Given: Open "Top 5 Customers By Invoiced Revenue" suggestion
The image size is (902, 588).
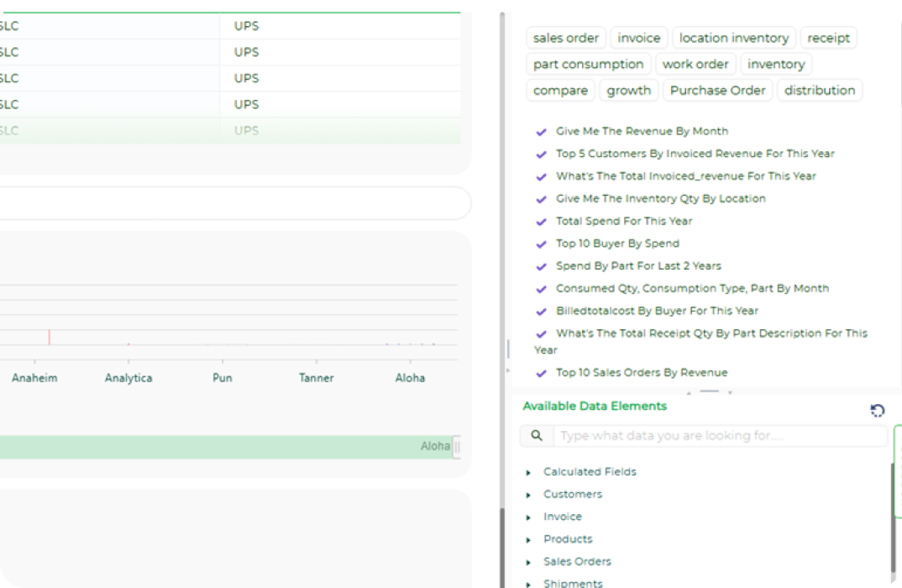Looking at the screenshot, I should click(695, 154).
